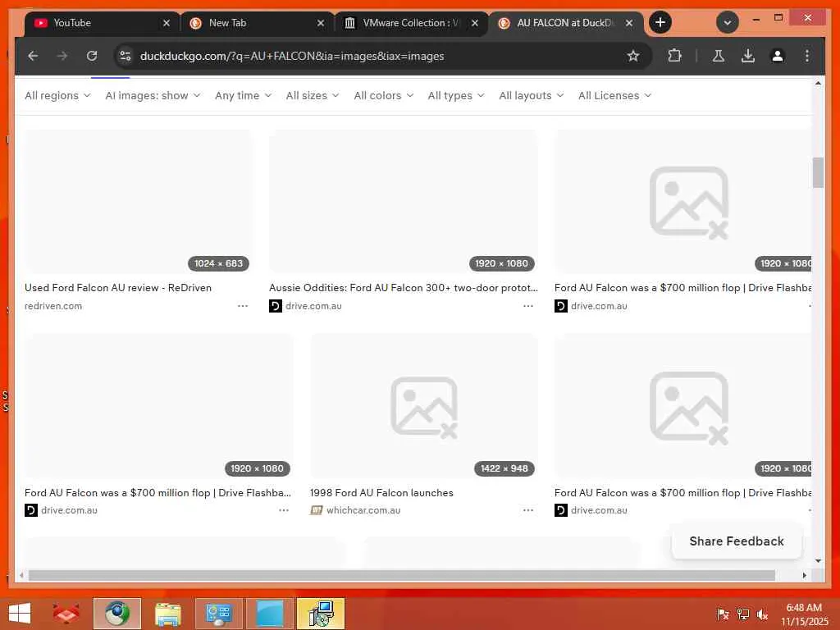Close the AU FALCON tab

point(629,23)
